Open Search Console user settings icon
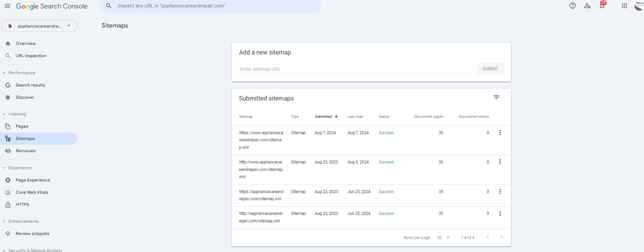644x252 pixels. click(x=587, y=6)
